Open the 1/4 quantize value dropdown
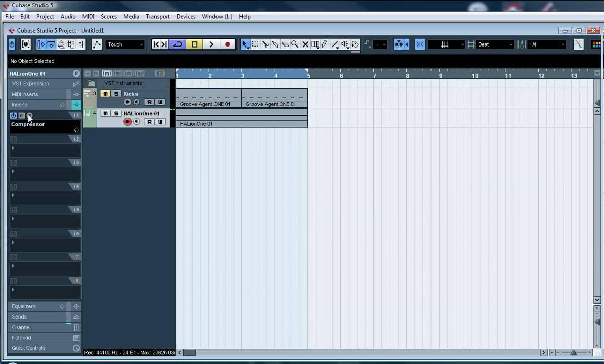Screen dimensions: 604x364 546,44
